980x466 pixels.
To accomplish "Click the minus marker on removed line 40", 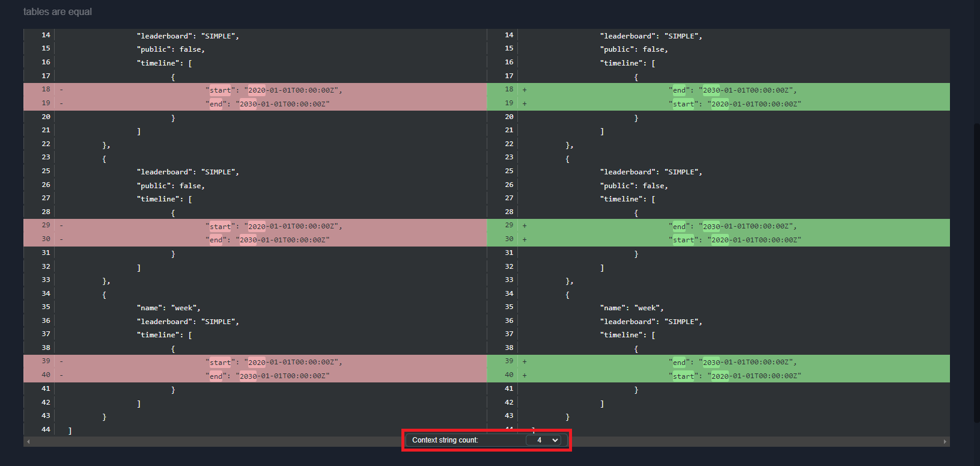I will point(61,375).
